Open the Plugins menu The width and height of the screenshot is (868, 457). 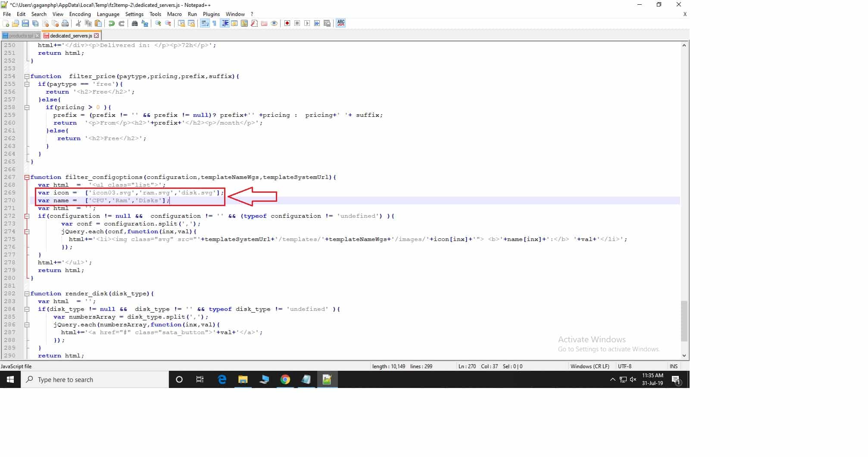[x=211, y=14]
